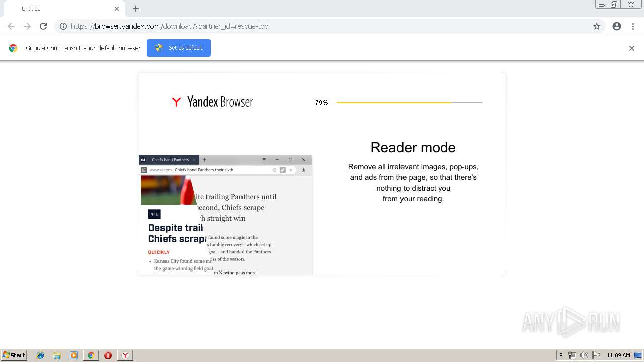Open the Chrome profile avatar menu
644x362 pixels.
617,26
